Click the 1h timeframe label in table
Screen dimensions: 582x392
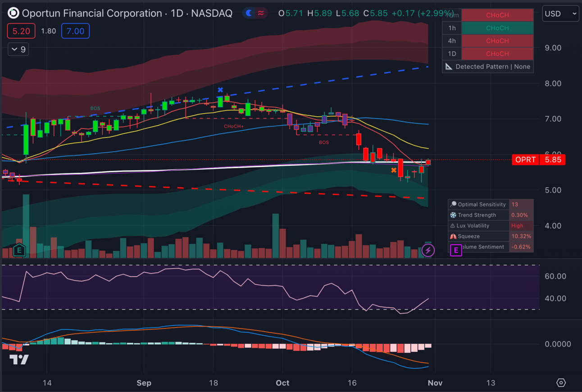tap(452, 28)
